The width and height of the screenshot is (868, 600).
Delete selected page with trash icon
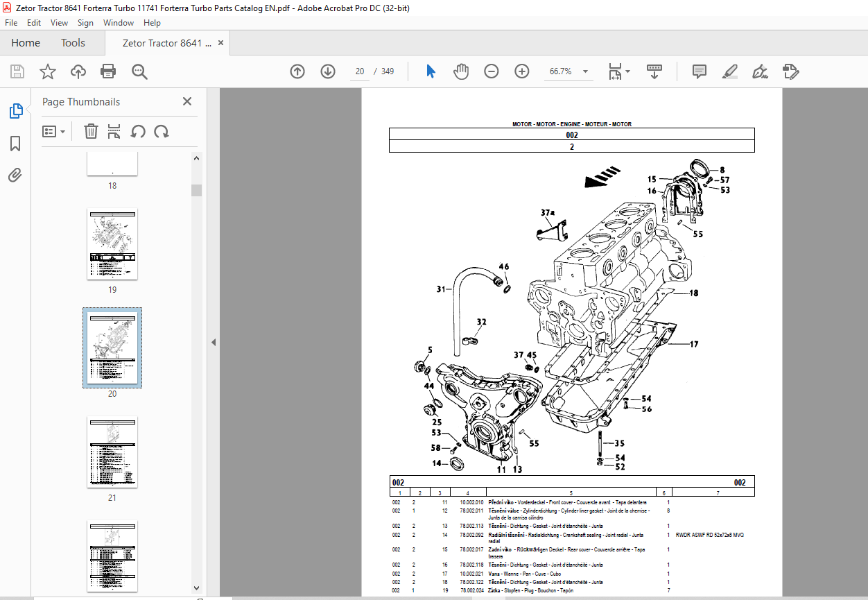point(91,131)
